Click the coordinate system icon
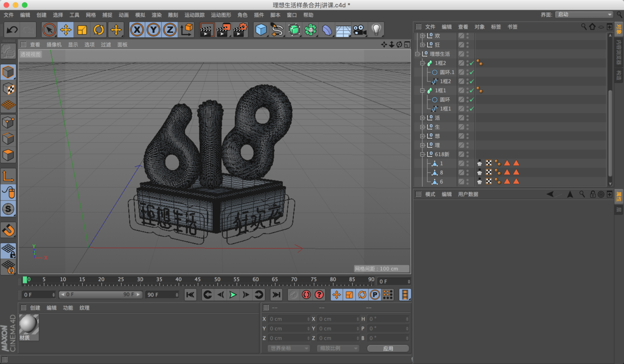Viewport: 624px width, 364px height. 187,30
